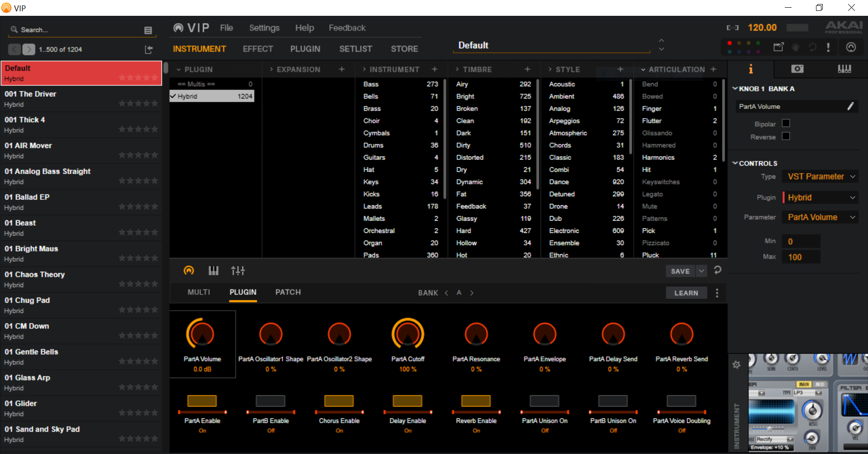The width and height of the screenshot is (868, 454).
Task: Toggle the PartB Enable switch
Action: pyautogui.click(x=270, y=401)
